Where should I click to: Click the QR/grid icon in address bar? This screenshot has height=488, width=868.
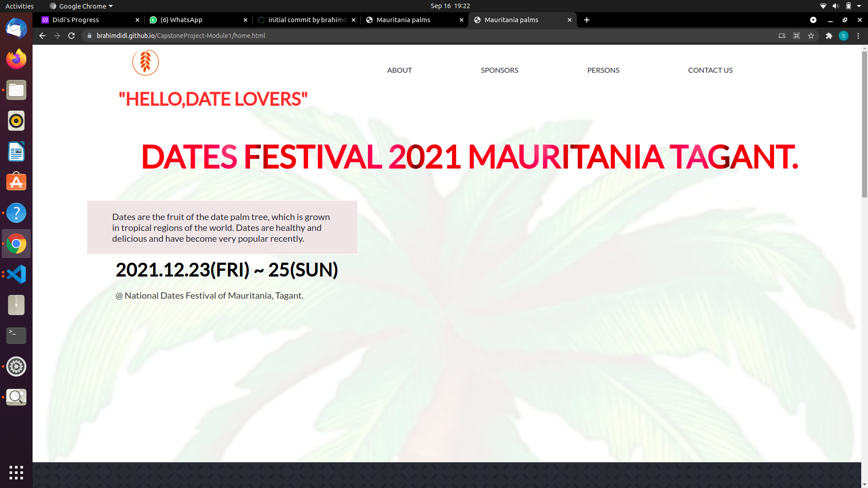pos(797,36)
